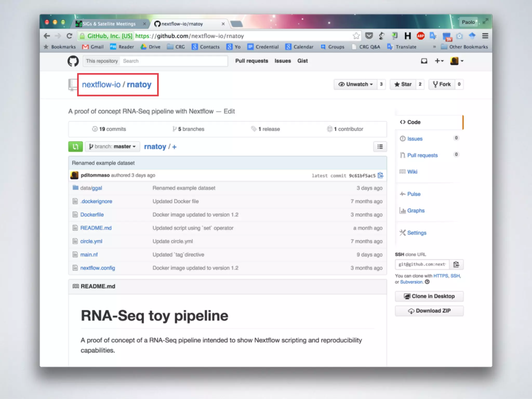
Task: Click Download ZIP button
Action: 429,311
